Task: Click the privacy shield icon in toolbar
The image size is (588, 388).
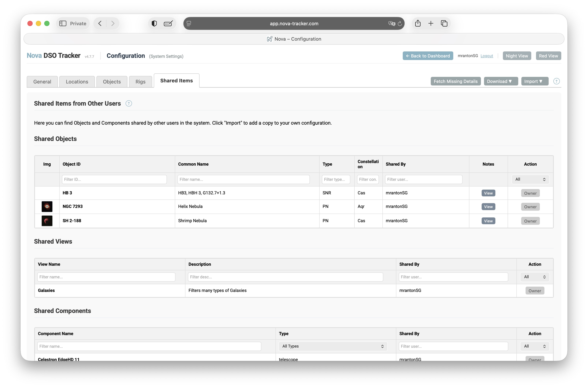Action: [154, 23]
